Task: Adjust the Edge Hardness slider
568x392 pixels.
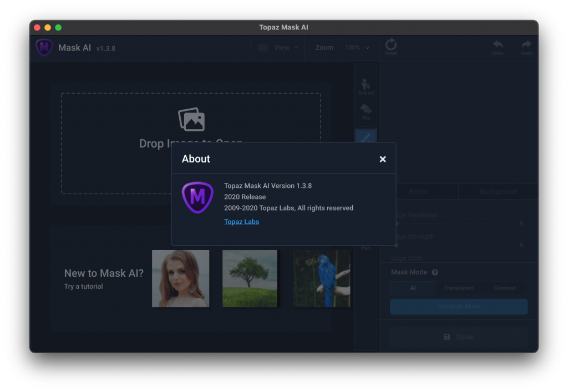Action: click(444, 223)
